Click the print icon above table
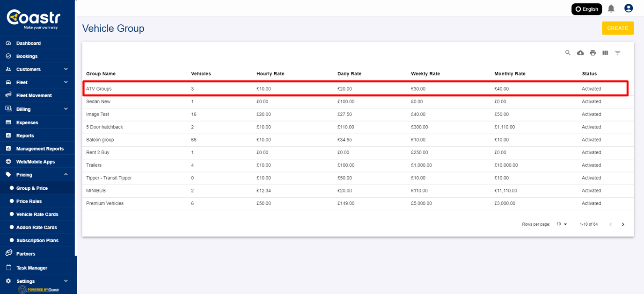 [x=593, y=53]
